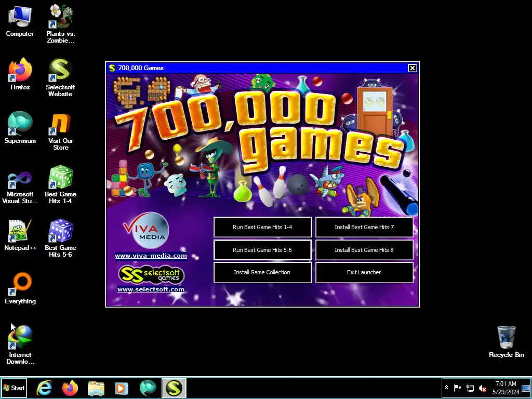
Task: Run Best Game Hits 1-4
Action: coord(262,227)
